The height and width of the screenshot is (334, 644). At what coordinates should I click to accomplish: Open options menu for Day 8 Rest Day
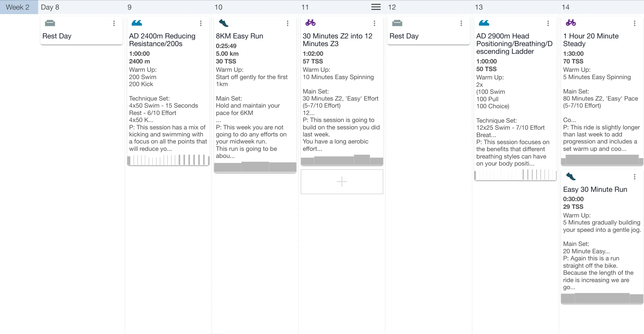tap(114, 23)
